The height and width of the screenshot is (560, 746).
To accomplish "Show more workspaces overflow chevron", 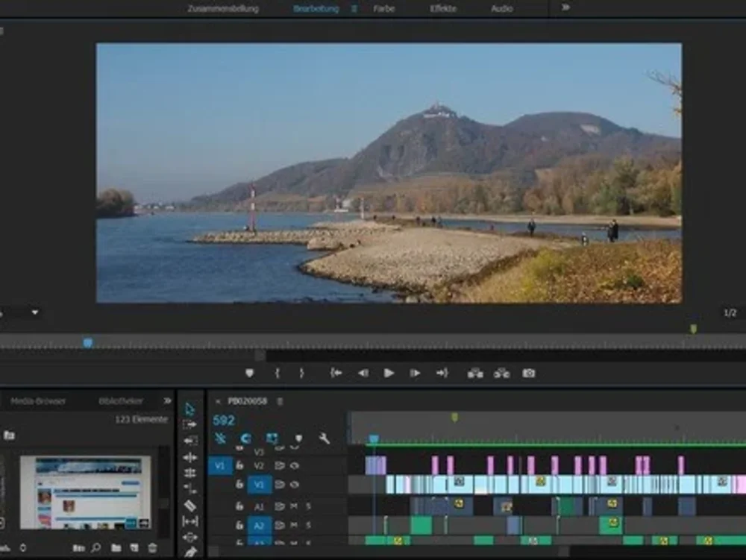I will coord(565,7).
